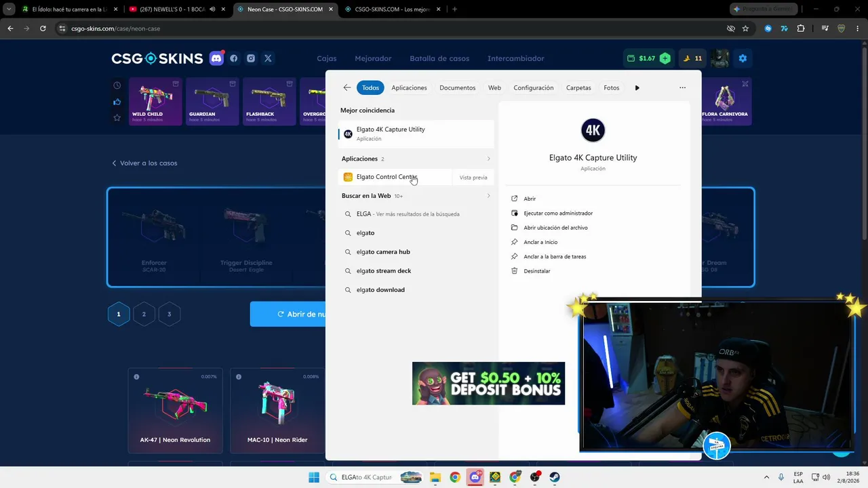Open the Chrome tab search dropdown
Image resolution: width=868 pixels, height=488 pixels.
click(x=9, y=9)
